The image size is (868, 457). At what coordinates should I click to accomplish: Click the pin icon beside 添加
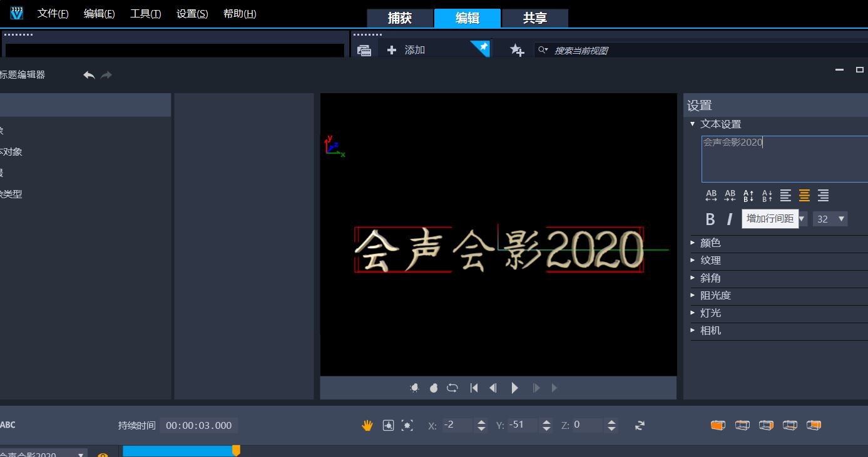coord(482,48)
